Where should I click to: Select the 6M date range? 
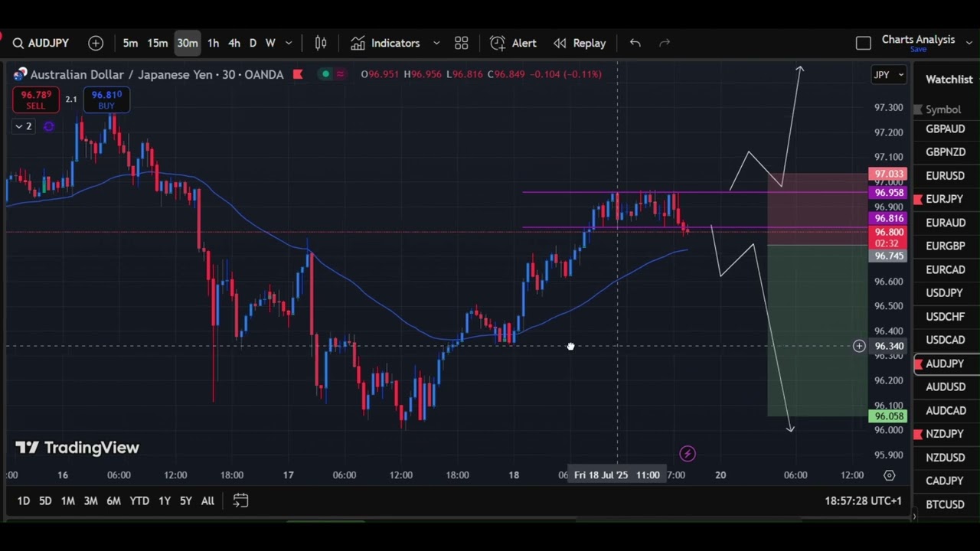(x=113, y=500)
